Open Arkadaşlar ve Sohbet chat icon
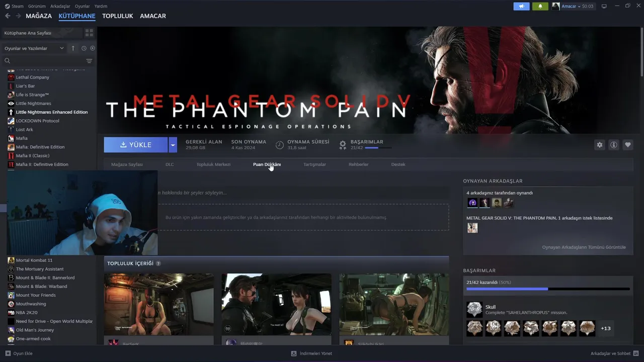 point(636,353)
